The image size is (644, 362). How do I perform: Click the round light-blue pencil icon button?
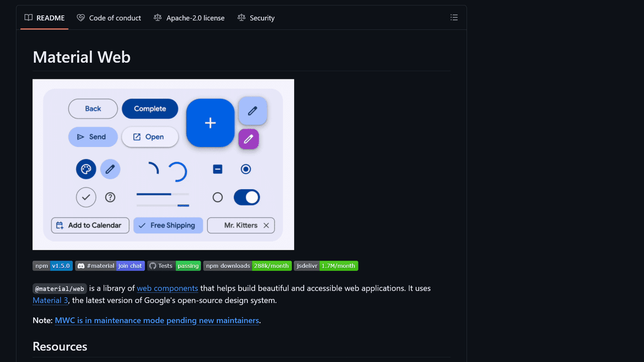(111, 169)
